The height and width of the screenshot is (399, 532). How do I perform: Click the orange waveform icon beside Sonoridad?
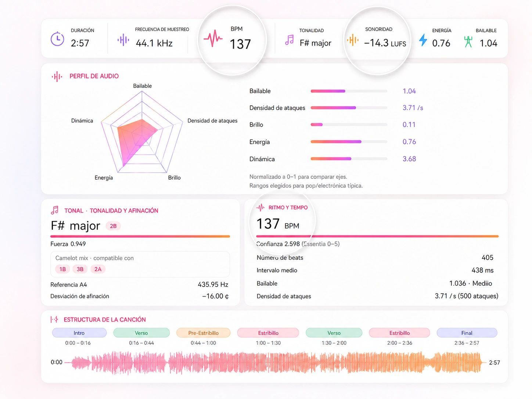pyautogui.click(x=353, y=40)
